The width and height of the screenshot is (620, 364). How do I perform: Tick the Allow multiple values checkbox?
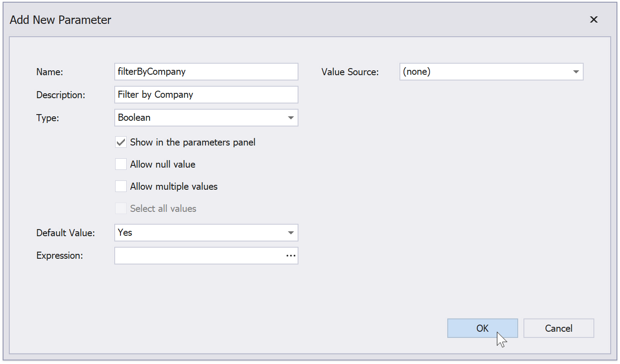(x=121, y=187)
